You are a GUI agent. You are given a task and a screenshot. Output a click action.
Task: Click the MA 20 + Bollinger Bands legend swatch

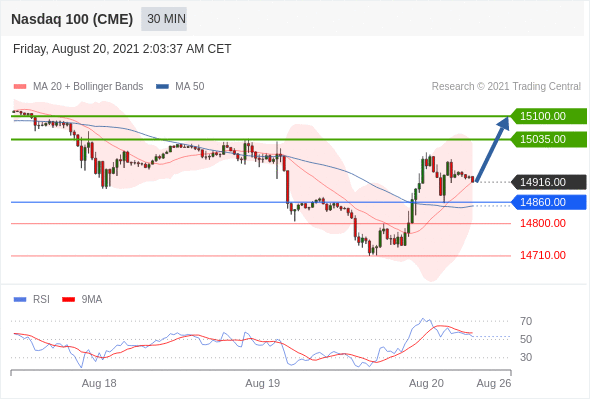(20, 87)
